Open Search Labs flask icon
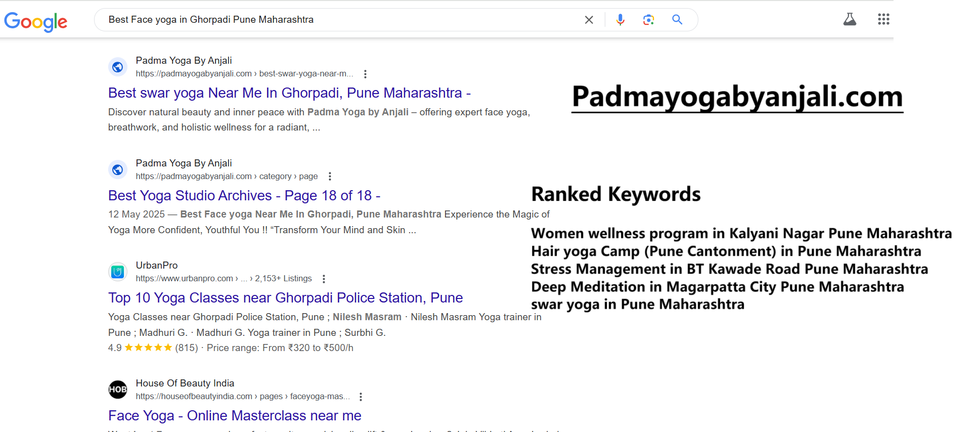 [x=850, y=20]
